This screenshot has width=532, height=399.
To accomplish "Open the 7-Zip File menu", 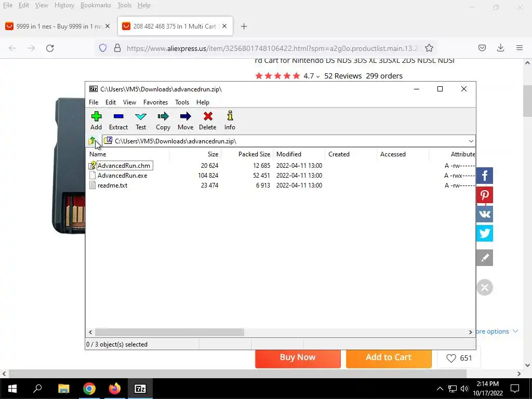I will [94, 102].
